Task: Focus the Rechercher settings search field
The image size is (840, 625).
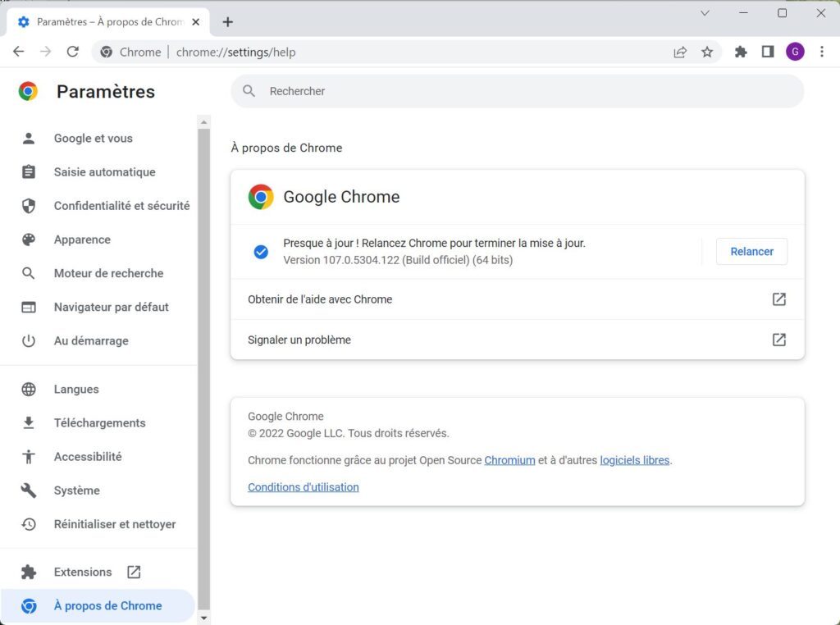Action: pos(518,91)
